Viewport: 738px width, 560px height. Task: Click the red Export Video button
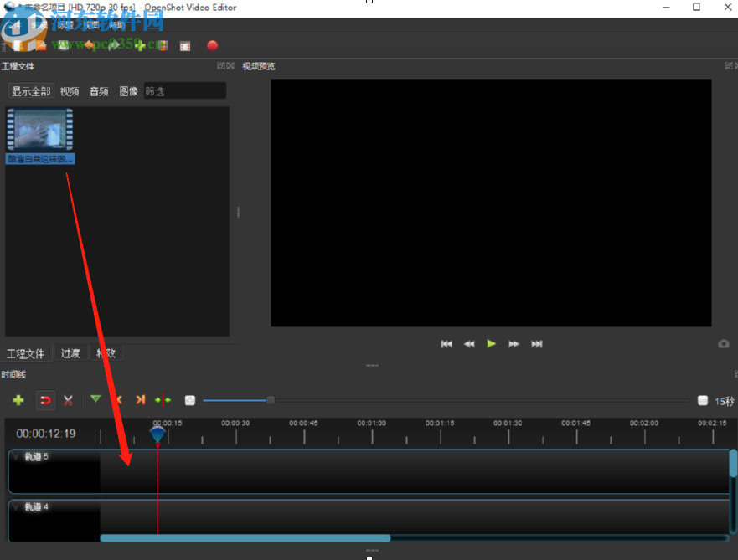[212, 45]
